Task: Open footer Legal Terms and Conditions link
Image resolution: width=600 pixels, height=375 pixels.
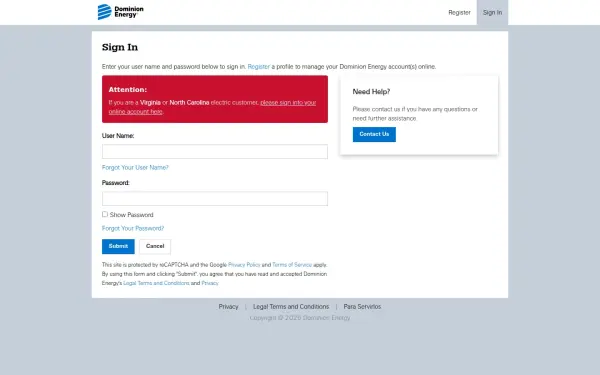Action: [x=291, y=307]
